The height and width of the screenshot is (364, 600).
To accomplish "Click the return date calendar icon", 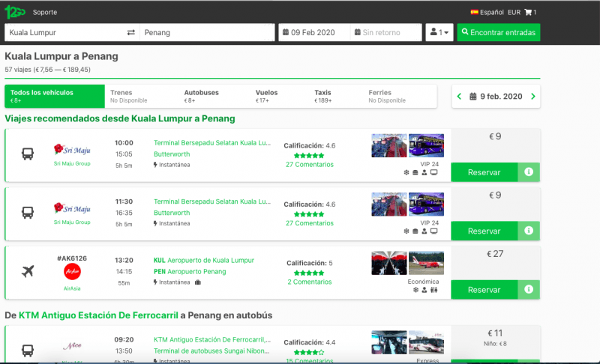I will coord(358,32).
